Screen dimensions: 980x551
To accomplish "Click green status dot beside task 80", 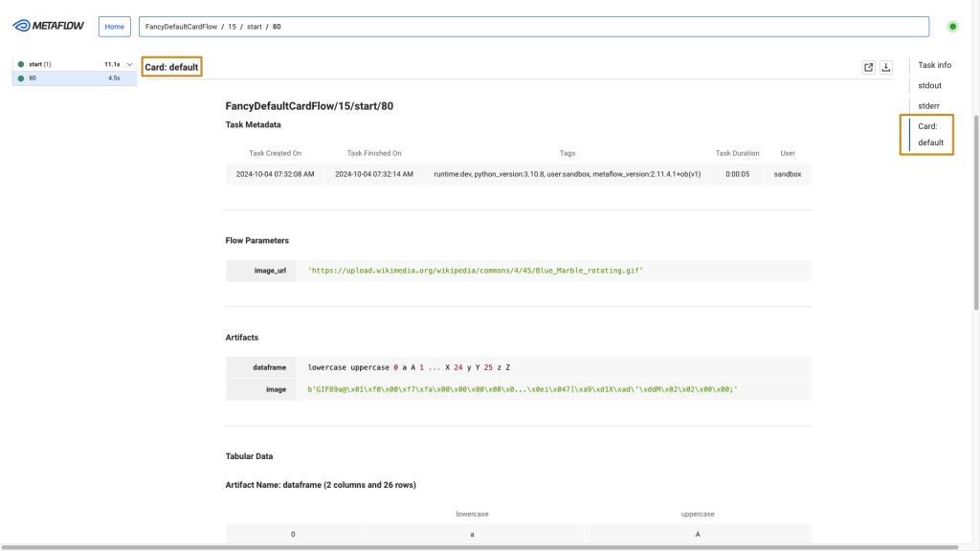I will [21, 77].
